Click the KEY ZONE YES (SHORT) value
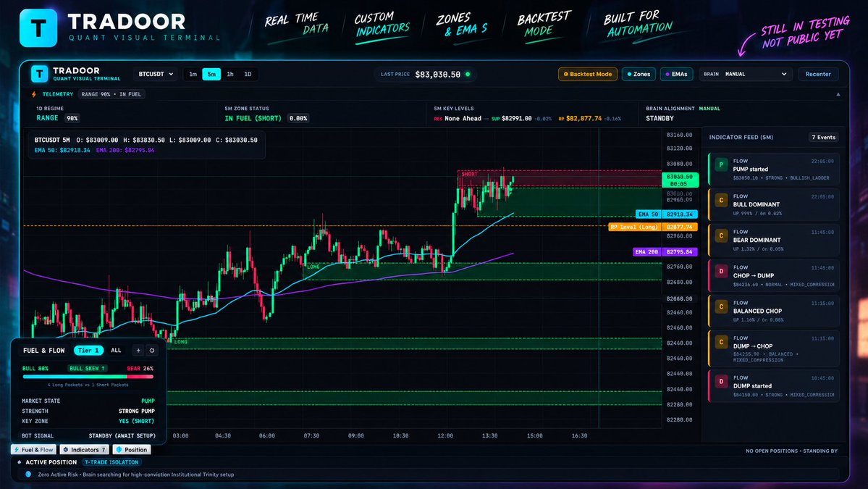The width and height of the screenshot is (868, 489). 138,421
